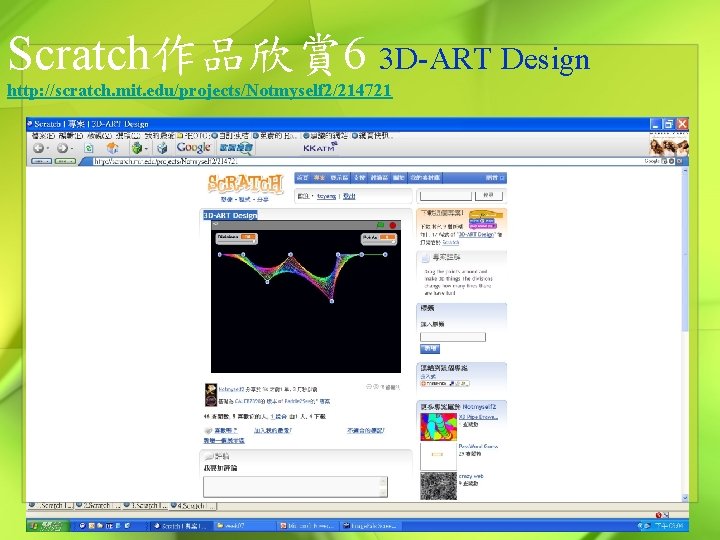Switch to the first Scratch tab at bottom

(x=51, y=506)
